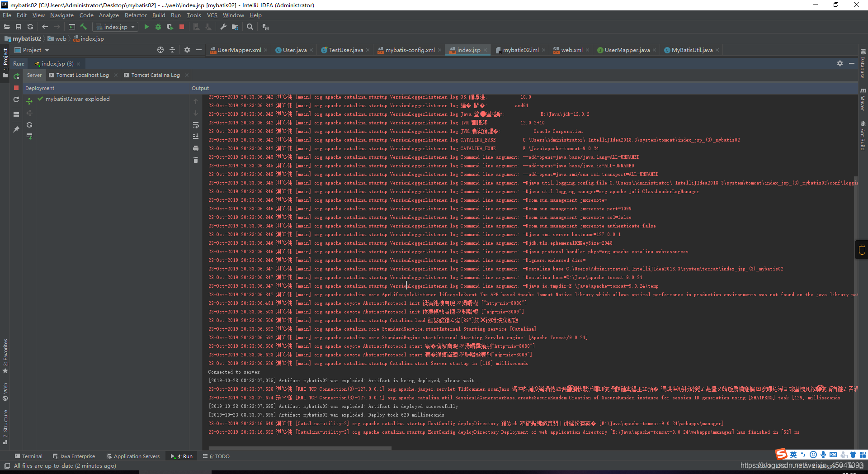Click the vertical scrollbar of output console
This screenshot has width=868, height=474.
855,312
